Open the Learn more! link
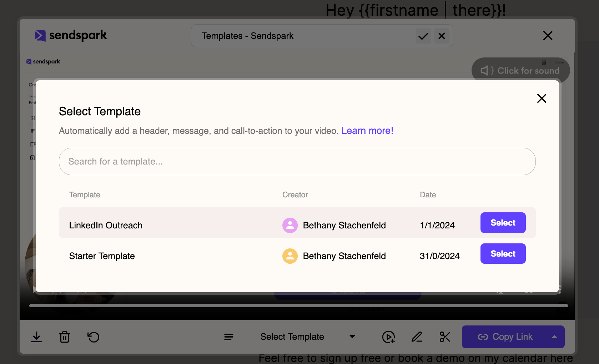599x364 pixels. click(367, 131)
